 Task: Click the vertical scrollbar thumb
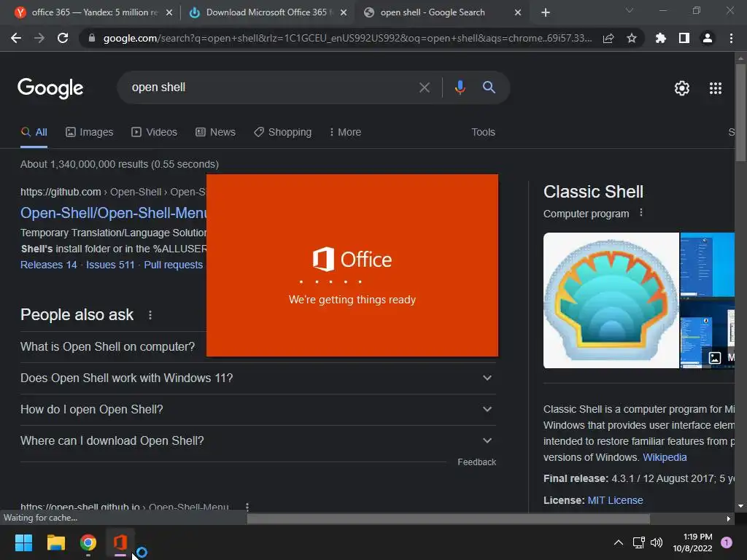pyautogui.click(x=740, y=113)
